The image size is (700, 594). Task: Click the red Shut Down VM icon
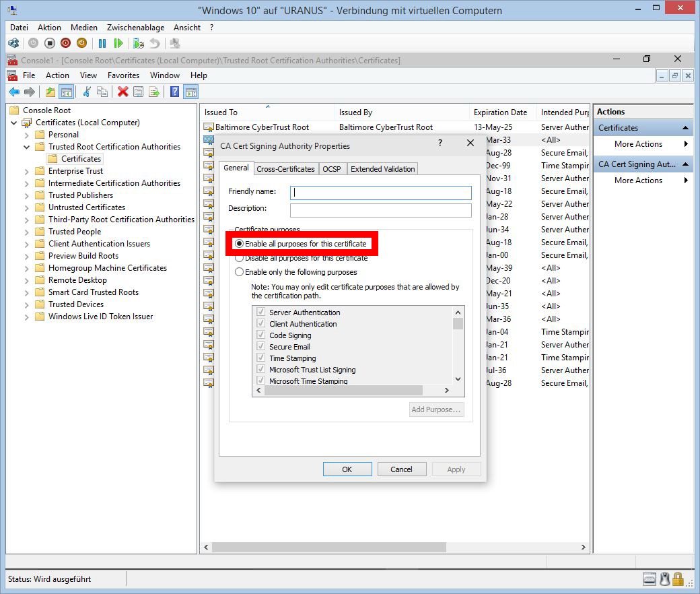(x=65, y=43)
